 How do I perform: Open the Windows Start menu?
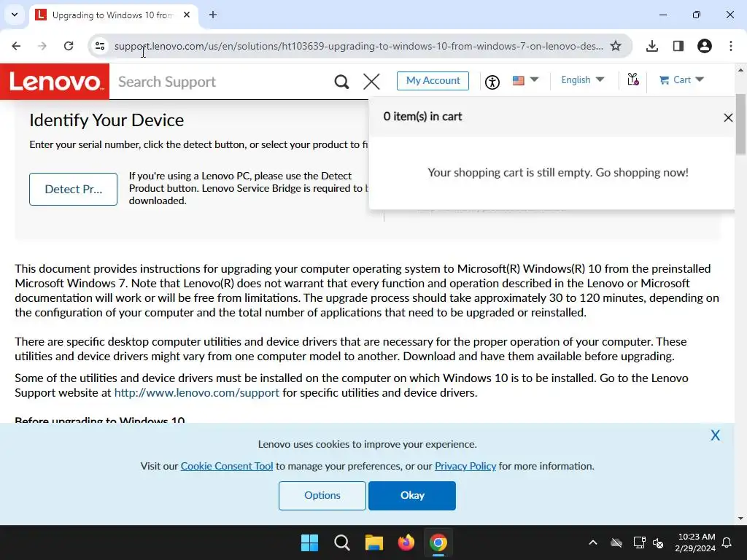click(x=309, y=542)
